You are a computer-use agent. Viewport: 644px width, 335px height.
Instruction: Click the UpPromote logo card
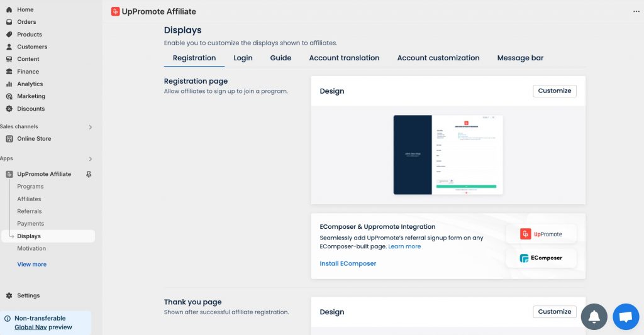(x=541, y=234)
